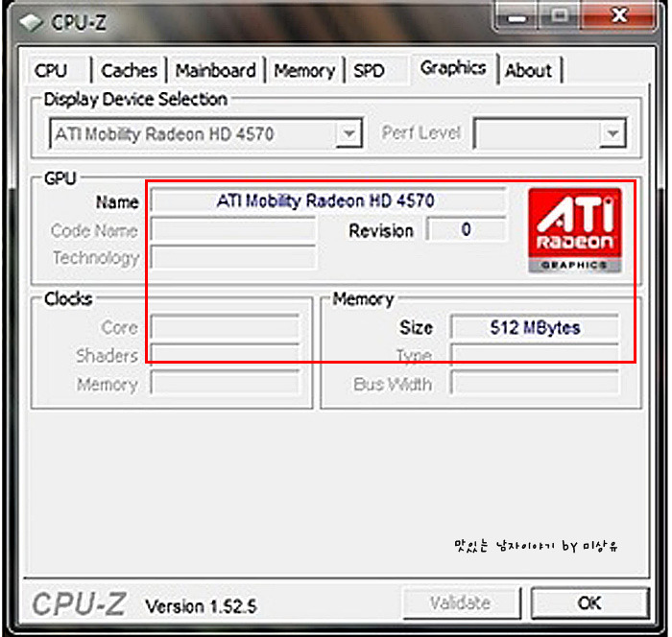Click the Code Name field
This screenshot has height=637, width=672.
233,229
